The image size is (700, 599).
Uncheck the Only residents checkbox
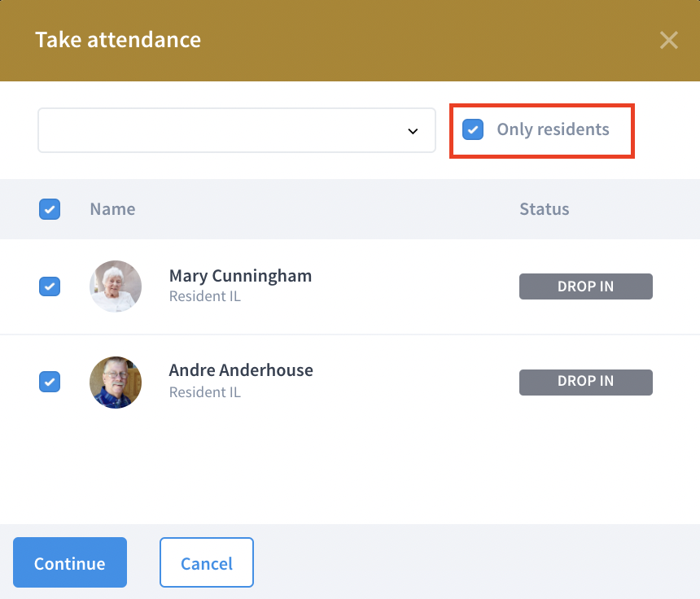[473, 129]
